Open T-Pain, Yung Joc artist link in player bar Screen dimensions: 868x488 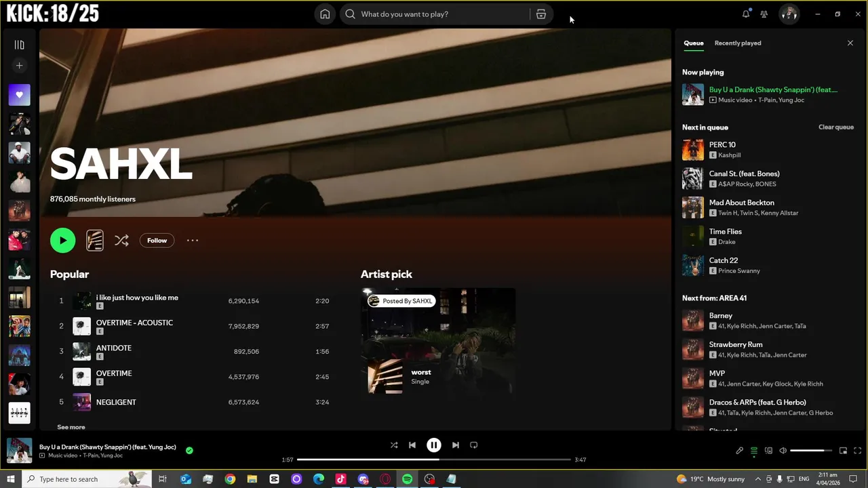(103, 455)
